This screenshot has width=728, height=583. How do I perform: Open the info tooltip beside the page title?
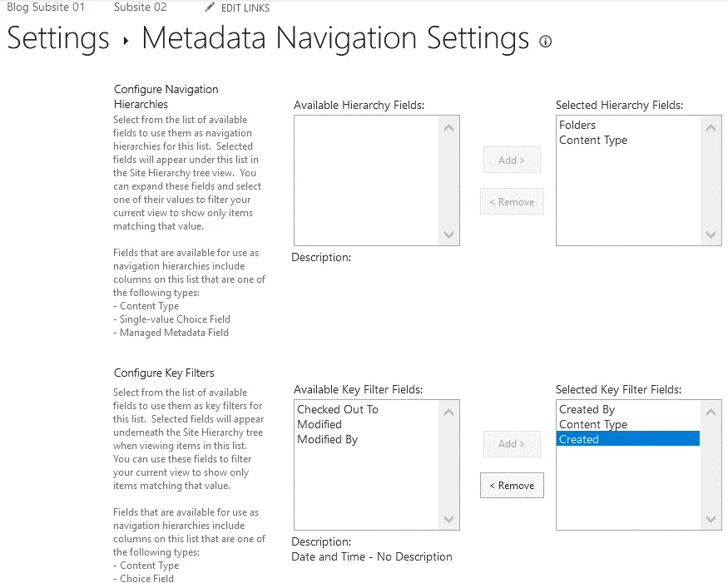point(546,42)
